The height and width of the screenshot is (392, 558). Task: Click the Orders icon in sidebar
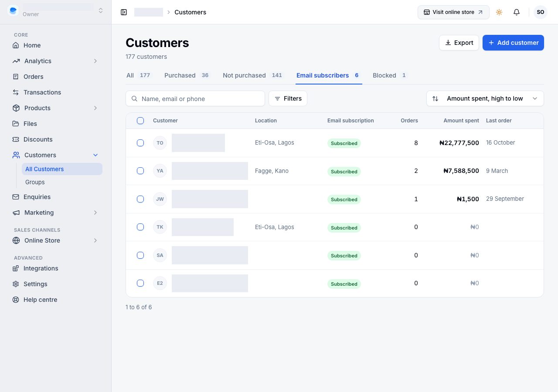point(16,77)
